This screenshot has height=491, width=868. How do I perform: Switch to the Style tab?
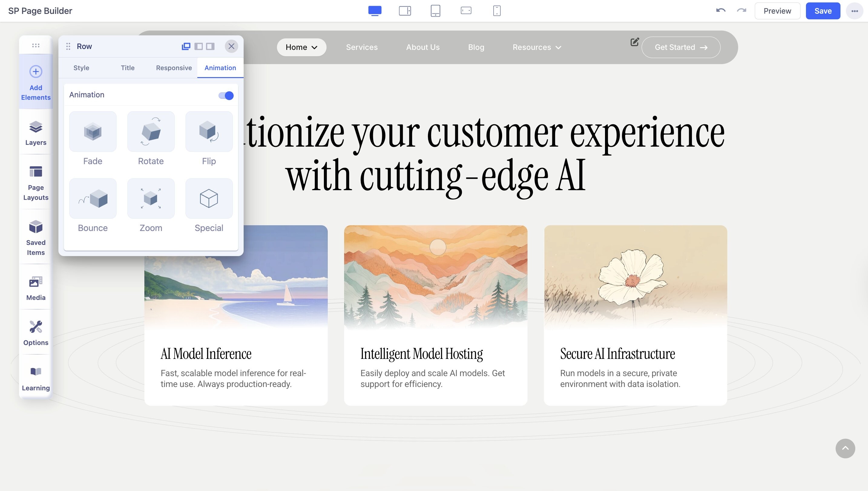pos(81,68)
